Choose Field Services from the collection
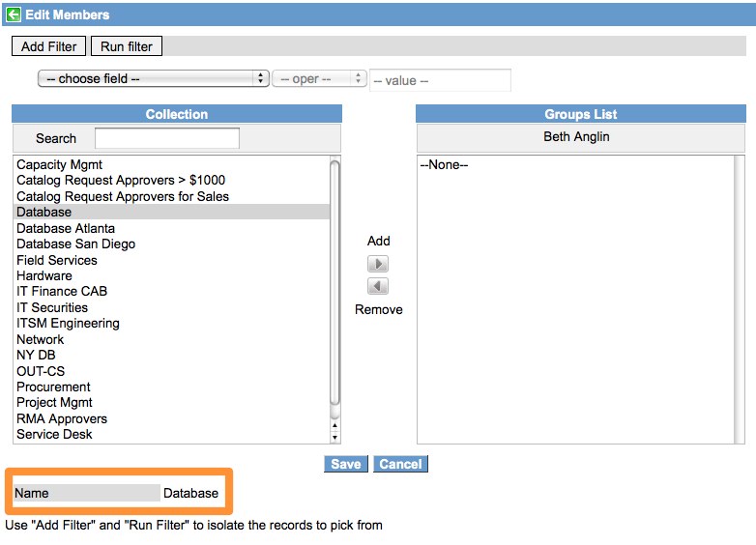The image size is (756, 545). coord(57,260)
